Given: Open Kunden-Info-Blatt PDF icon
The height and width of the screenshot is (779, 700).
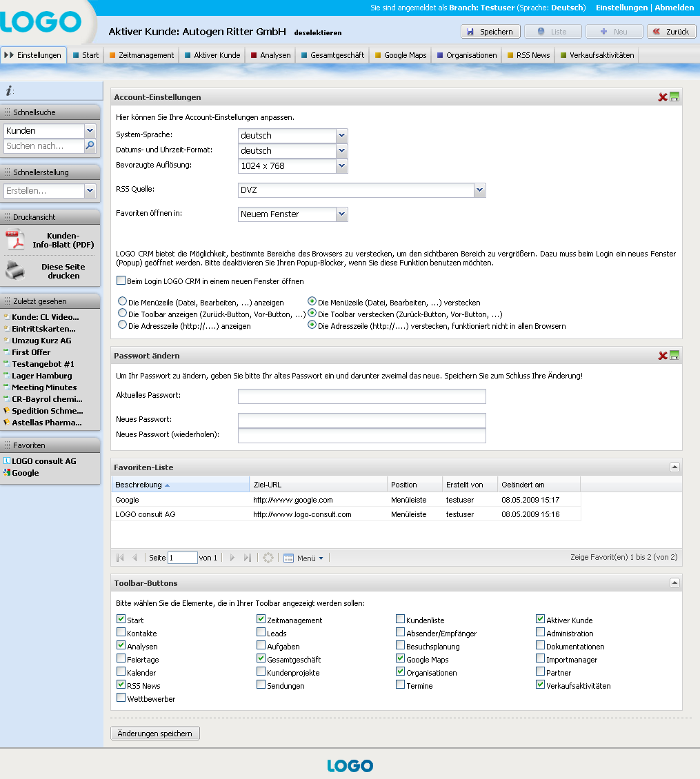Looking at the screenshot, I should tap(16, 240).
